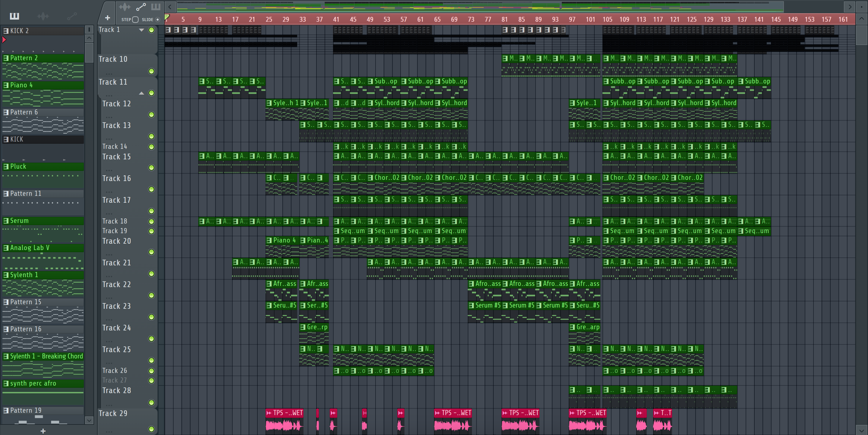Select the Pattern 2 entry in picker
This screenshot has width=868, height=435.
pos(43,58)
